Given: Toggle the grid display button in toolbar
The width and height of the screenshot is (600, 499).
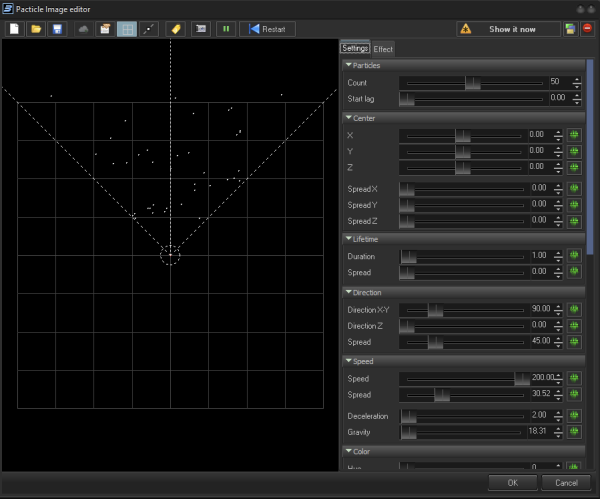Looking at the screenshot, I should 127,29.
